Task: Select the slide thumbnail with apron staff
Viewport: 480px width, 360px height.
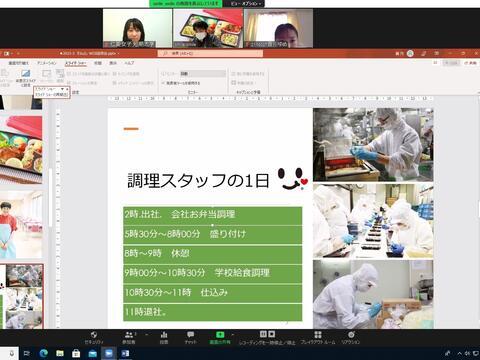Action: click(21, 225)
